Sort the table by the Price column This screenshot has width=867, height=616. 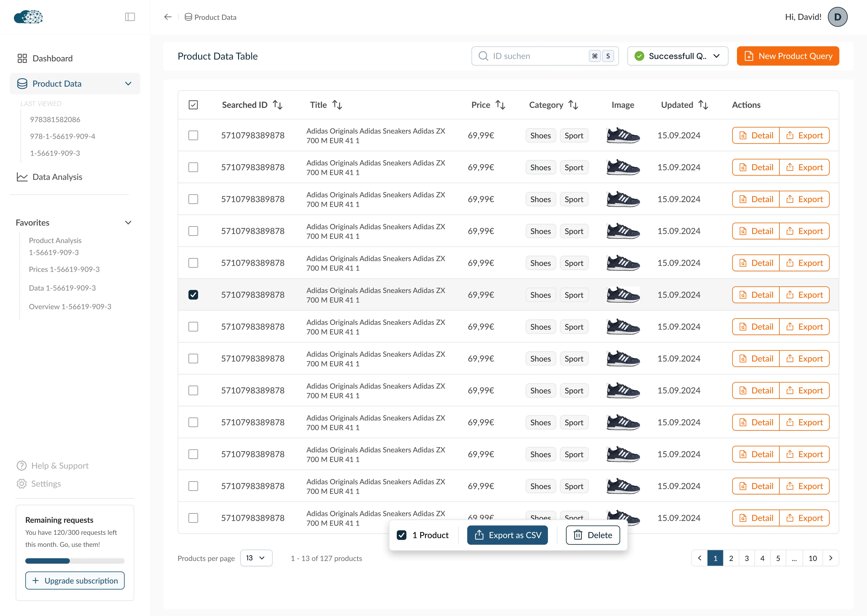tap(500, 105)
